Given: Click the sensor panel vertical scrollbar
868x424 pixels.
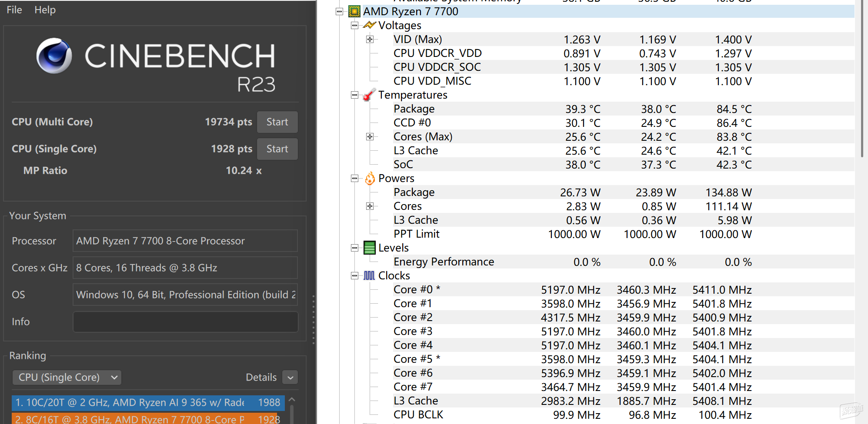Looking at the screenshot, I should click(x=862, y=78).
